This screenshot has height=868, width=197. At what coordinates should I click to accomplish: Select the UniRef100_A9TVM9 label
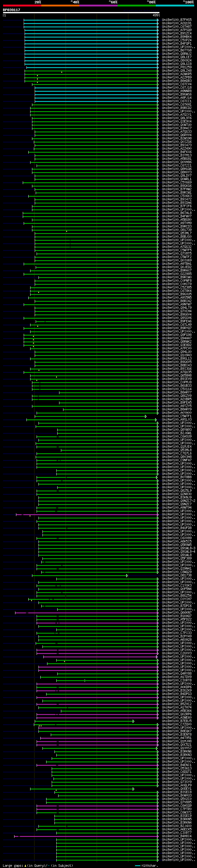coord(177,223)
